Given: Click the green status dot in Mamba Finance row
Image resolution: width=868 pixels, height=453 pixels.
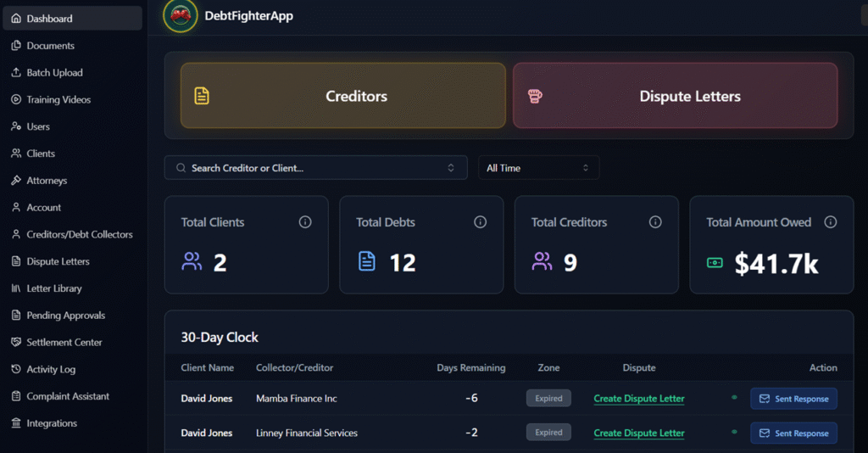Looking at the screenshot, I should click(x=734, y=398).
